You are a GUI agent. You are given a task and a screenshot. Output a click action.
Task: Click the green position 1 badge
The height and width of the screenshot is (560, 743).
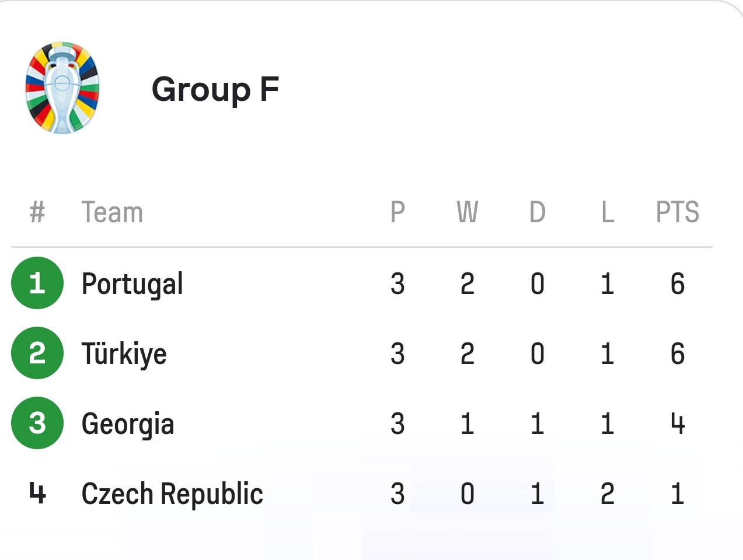37,283
